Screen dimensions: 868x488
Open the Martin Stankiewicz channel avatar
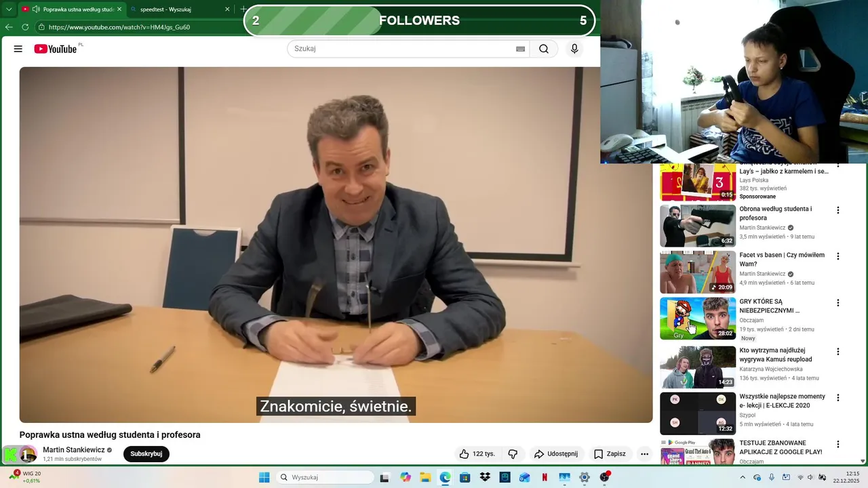(x=28, y=454)
